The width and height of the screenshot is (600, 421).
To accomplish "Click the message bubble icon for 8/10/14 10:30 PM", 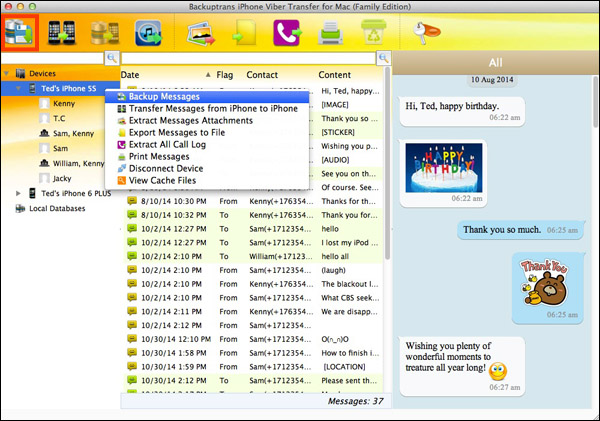I will [132, 201].
